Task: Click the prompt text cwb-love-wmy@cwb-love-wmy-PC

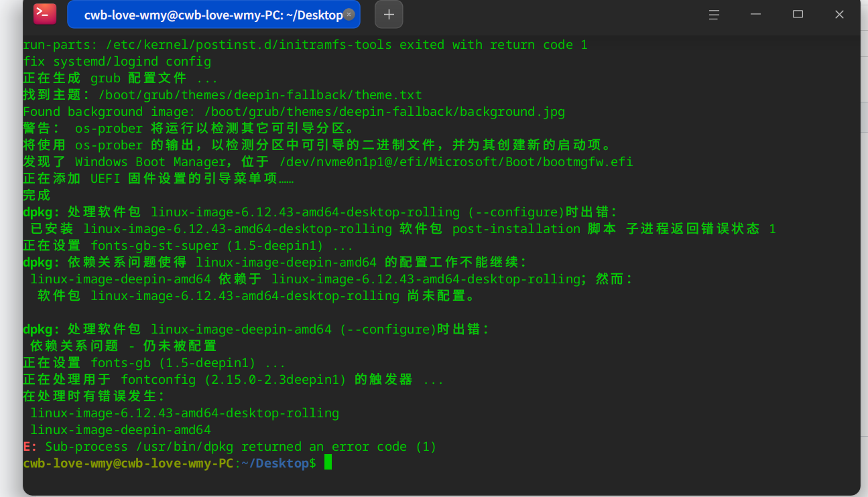Action: click(128, 464)
